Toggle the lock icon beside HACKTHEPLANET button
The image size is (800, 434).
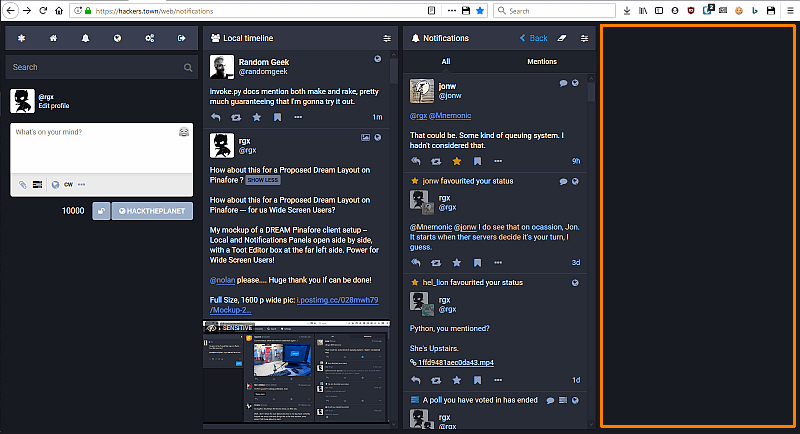tap(101, 211)
